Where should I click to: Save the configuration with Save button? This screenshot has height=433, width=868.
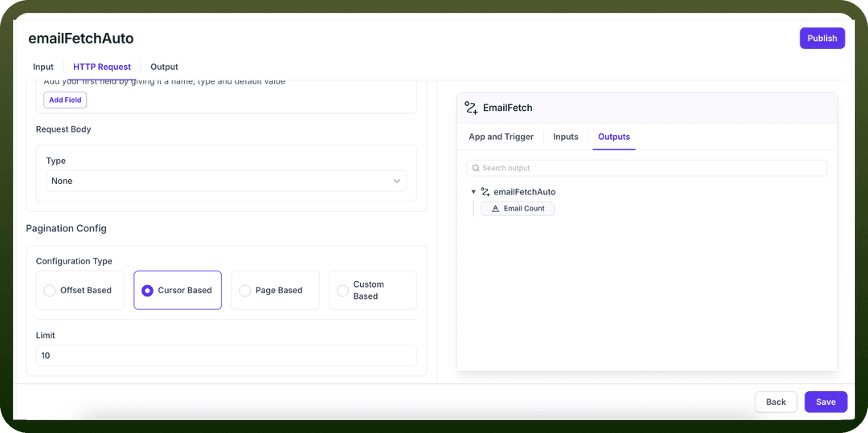pos(825,402)
